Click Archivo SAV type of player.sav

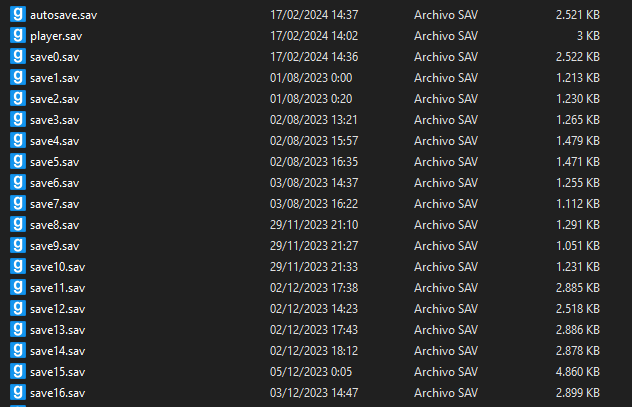[444, 35]
